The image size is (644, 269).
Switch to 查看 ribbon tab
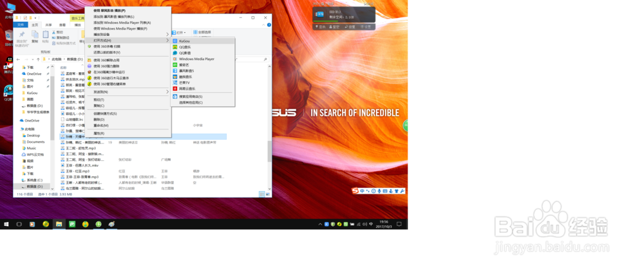(x=62, y=25)
